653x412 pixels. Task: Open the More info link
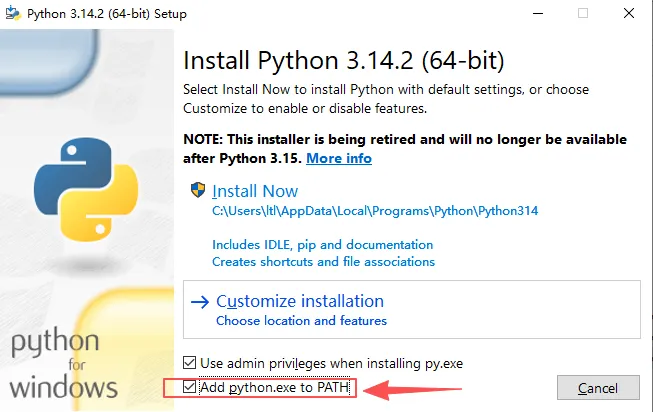[339, 158]
